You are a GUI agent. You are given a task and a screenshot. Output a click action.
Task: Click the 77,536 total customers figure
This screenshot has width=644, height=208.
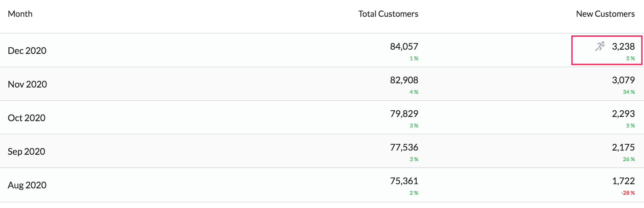coord(404,147)
